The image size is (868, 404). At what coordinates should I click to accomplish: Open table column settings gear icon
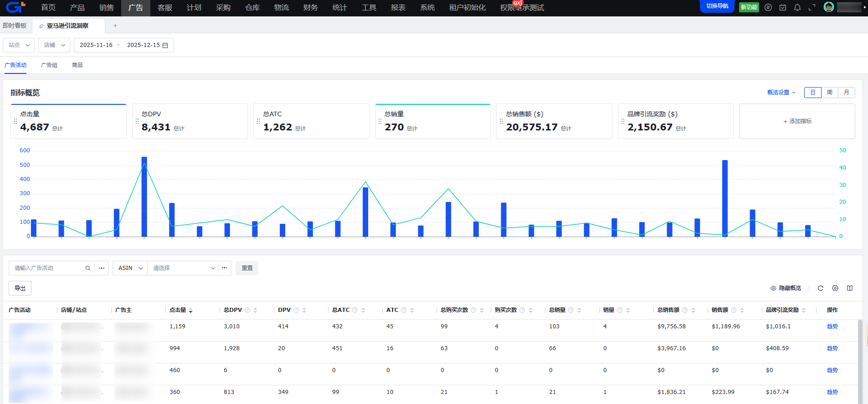[x=835, y=288]
